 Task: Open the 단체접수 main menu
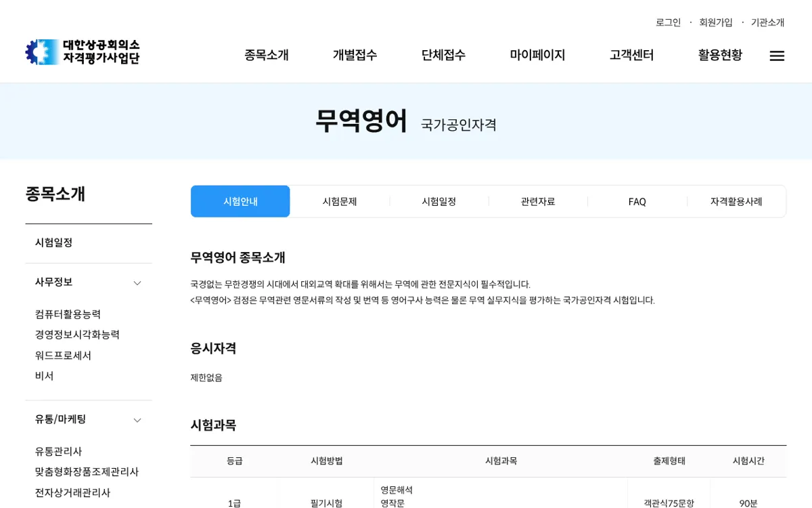(444, 56)
